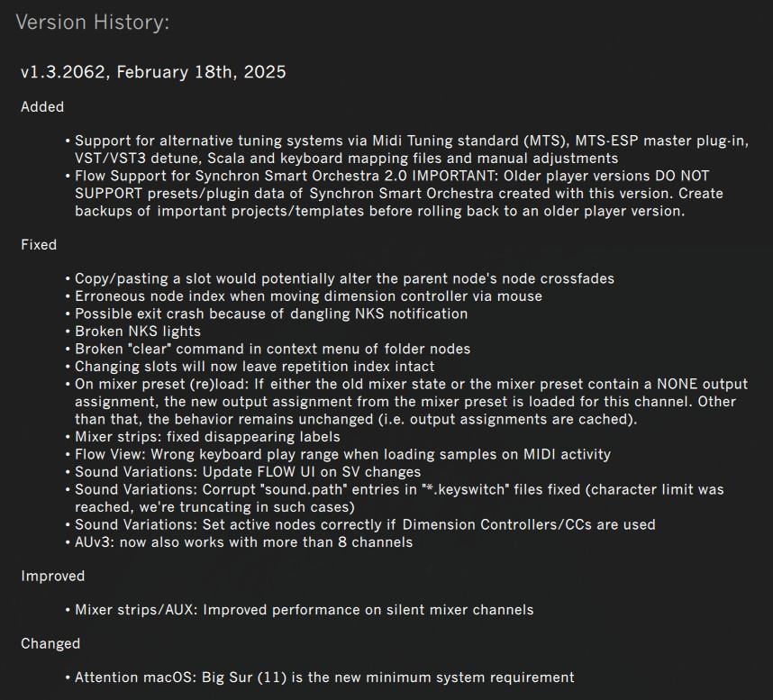This screenshot has width=773, height=700.
Task: Click the erroneous node index entry
Action: coord(308,296)
